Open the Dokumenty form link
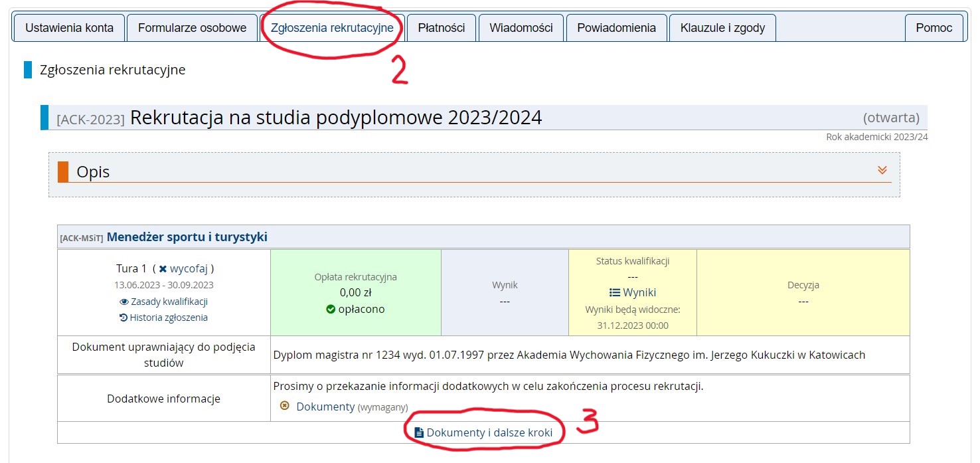This screenshot has width=980, height=463. coord(324,407)
